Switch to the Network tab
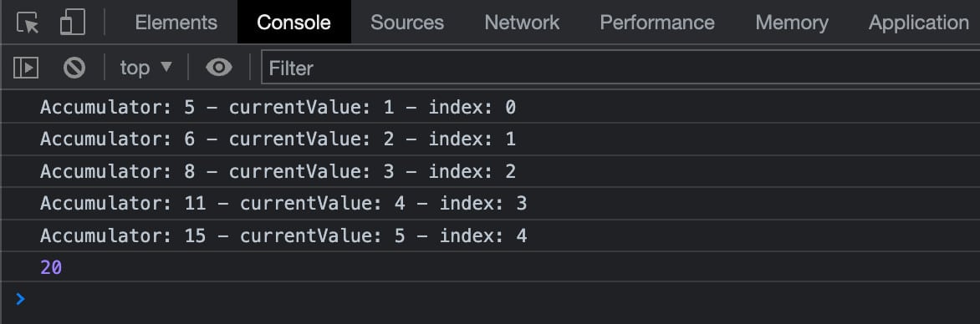Viewport: 980px width, 324px height. pyautogui.click(x=522, y=23)
